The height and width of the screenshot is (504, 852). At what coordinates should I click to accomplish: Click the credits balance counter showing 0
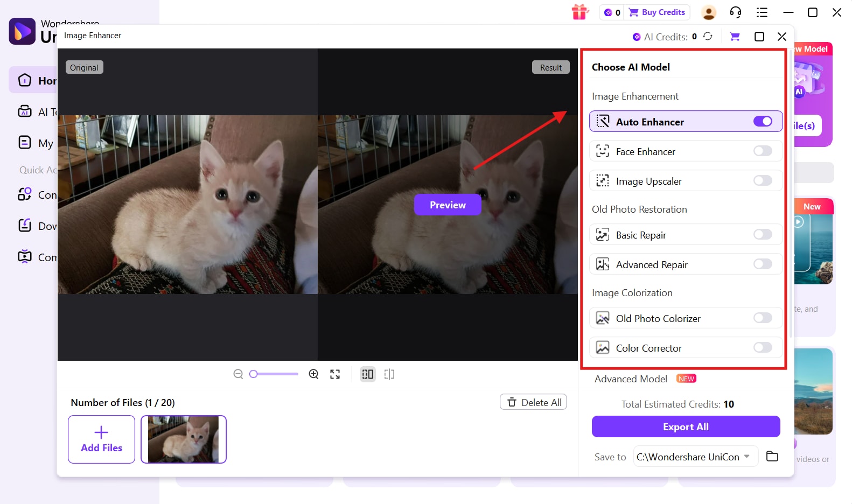612,12
